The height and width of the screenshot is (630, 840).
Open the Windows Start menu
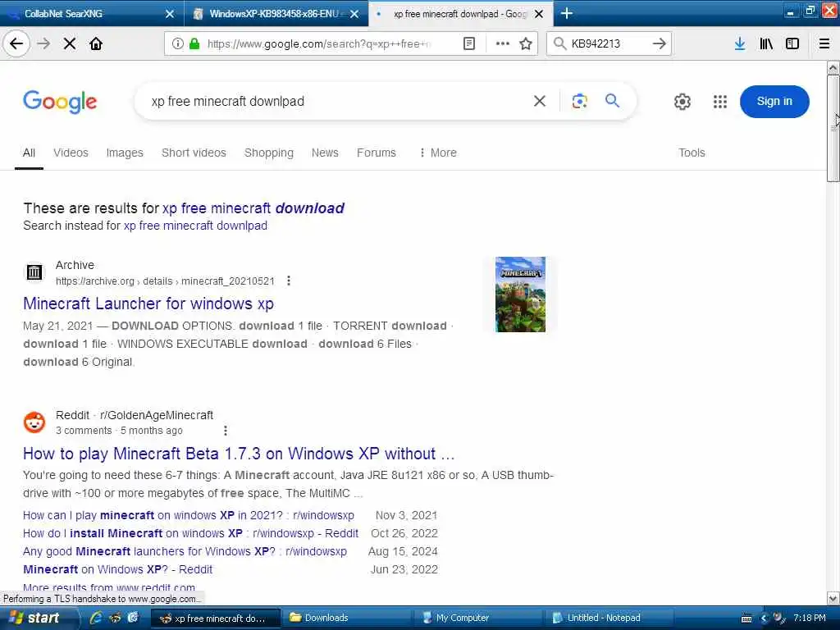(x=35, y=618)
